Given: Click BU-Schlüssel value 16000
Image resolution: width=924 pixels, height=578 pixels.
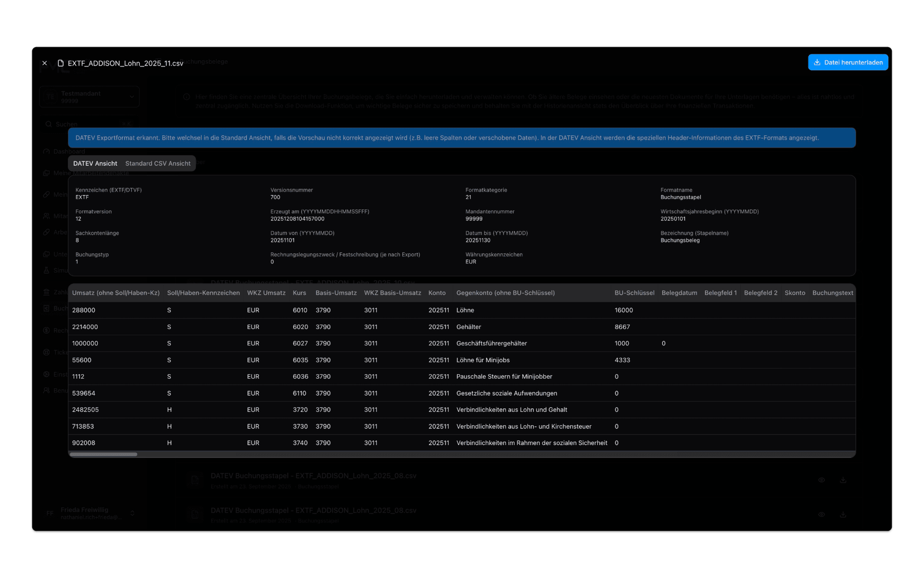Looking at the screenshot, I should (x=624, y=310).
